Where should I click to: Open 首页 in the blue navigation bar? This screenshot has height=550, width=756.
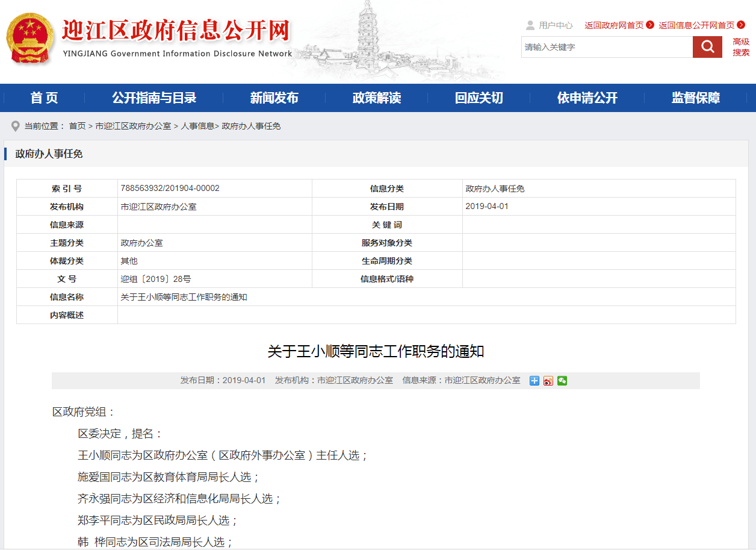pyautogui.click(x=44, y=98)
